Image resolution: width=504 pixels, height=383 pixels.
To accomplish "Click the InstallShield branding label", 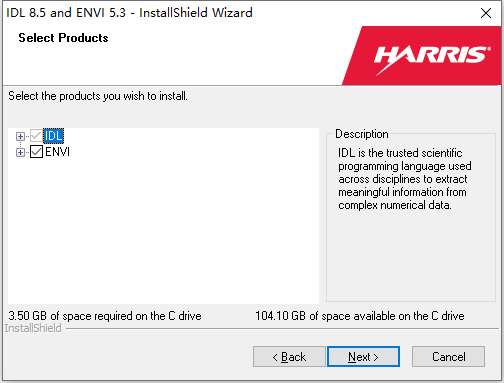I will click(33, 328).
